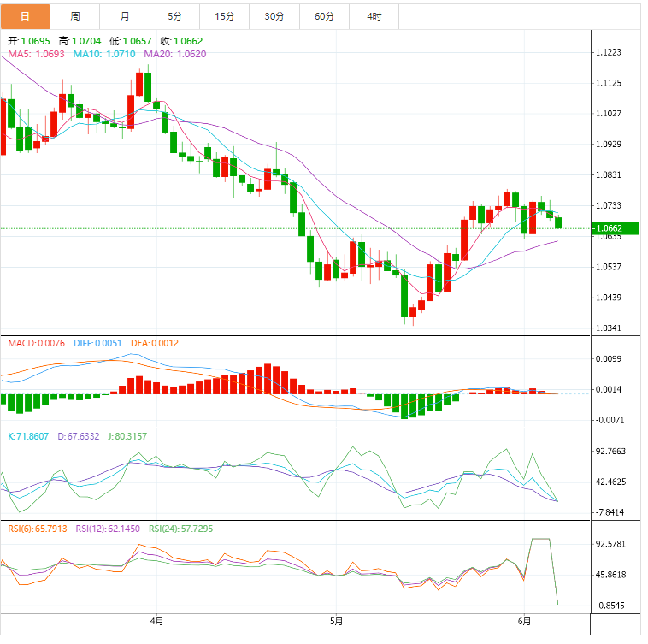The width and height of the screenshot is (648, 644).
Task: Click the 1.0831 price axis label
Action: (x=609, y=174)
